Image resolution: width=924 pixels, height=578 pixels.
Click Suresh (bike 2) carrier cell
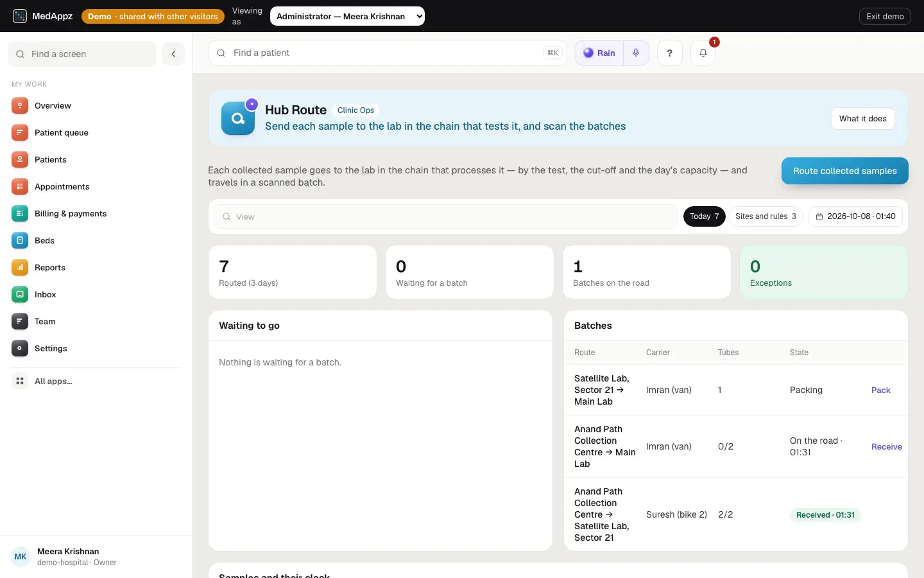[x=676, y=514]
